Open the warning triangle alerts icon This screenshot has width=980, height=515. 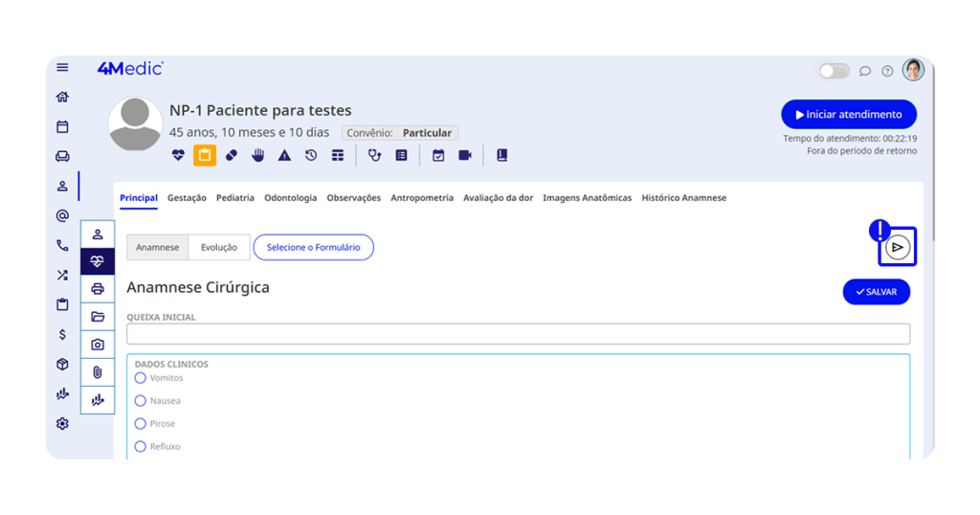tap(284, 155)
